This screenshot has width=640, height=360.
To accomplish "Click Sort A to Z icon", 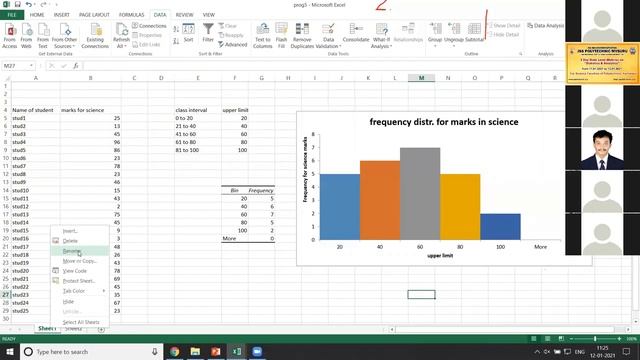I will [176, 29].
